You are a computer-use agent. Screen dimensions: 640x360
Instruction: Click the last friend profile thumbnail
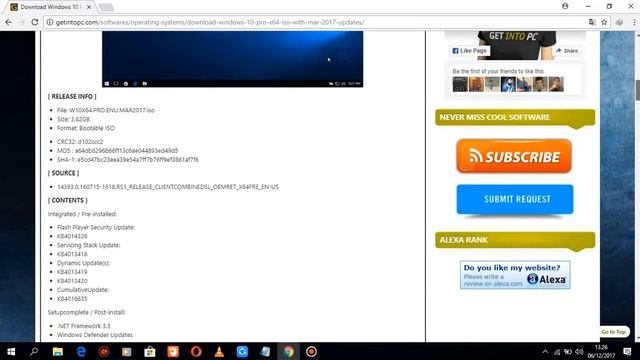(x=556, y=84)
